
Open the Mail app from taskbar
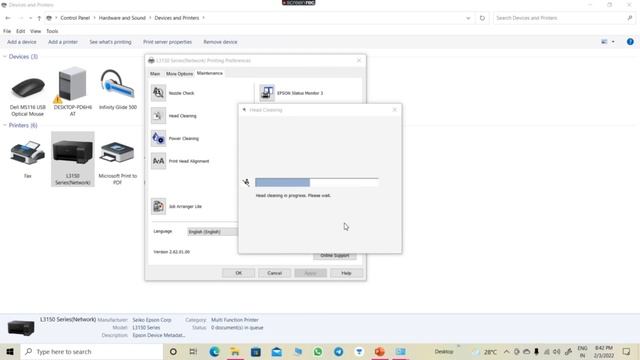277,351
